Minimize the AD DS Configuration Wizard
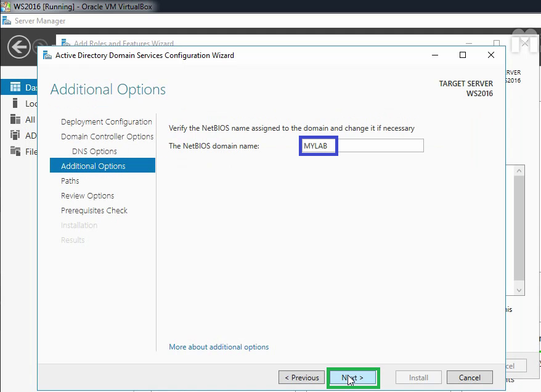This screenshot has height=392, width=541. [x=435, y=55]
